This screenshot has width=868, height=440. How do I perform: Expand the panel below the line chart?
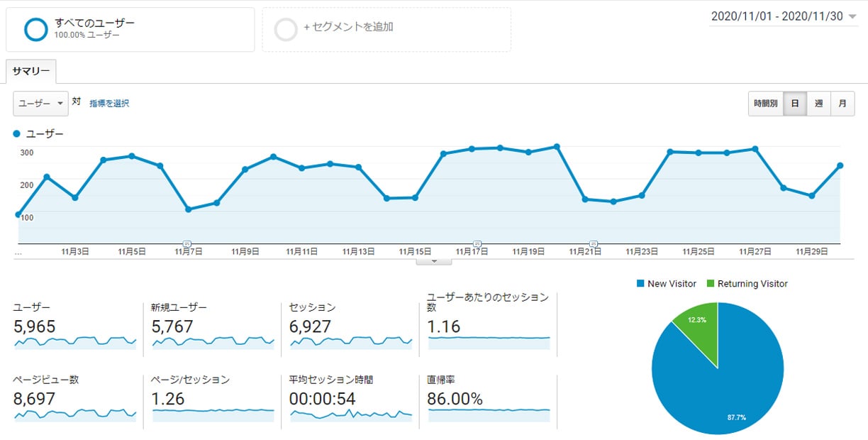433,261
